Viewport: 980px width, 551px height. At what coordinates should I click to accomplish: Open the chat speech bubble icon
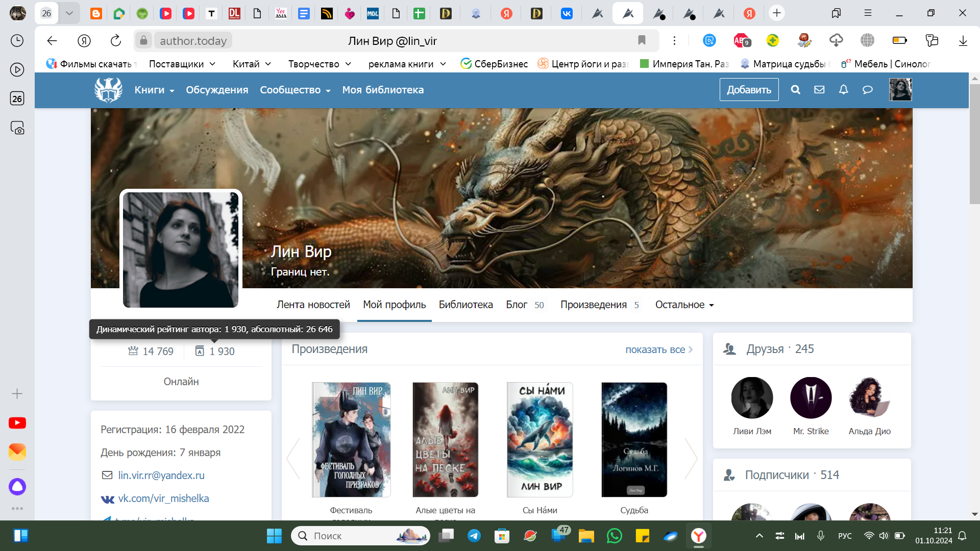[867, 90]
